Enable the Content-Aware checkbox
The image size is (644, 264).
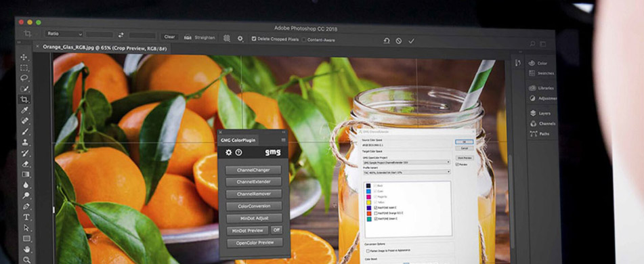pyautogui.click(x=304, y=40)
